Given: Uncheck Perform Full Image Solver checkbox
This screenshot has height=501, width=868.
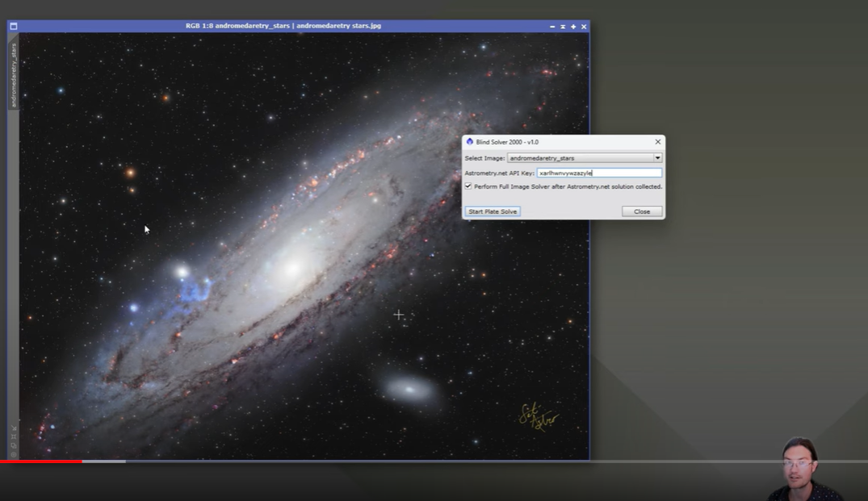Looking at the screenshot, I should [x=468, y=186].
